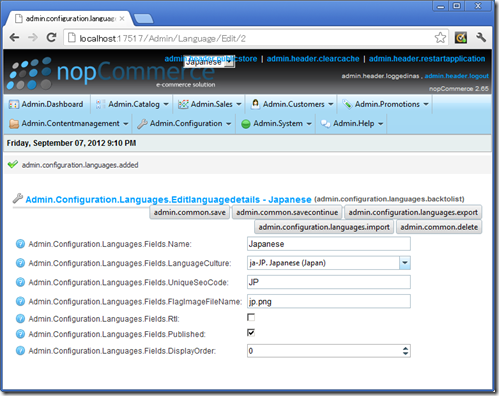Click the nopCommerce logo
The width and height of the screenshot is (499, 396).
(x=110, y=73)
